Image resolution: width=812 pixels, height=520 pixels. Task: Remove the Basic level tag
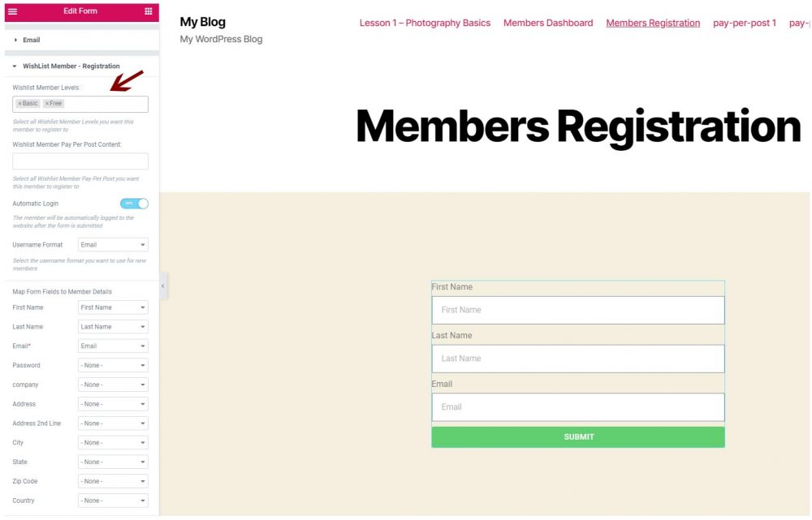(x=19, y=104)
